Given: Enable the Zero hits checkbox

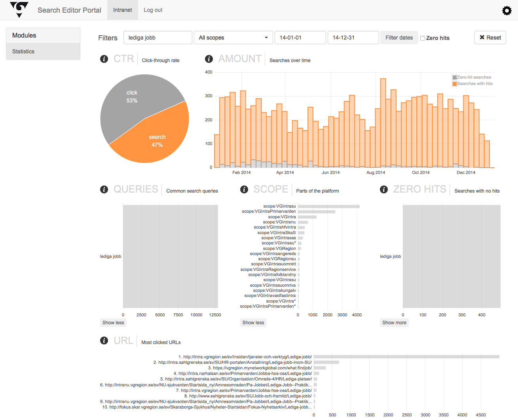Looking at the screenshot, I should click(x=423, y=38).
